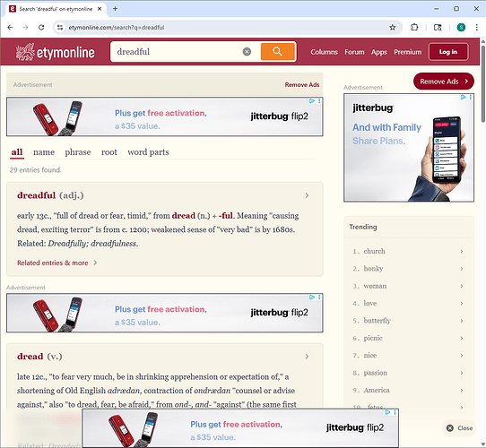
Task: Open the Columns menu item
Action: [324, 52]
